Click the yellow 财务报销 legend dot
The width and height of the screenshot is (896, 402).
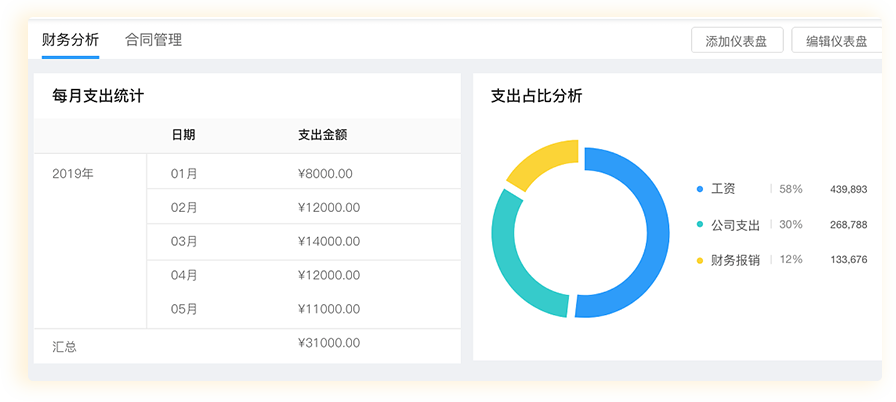[x=700, y=260]
